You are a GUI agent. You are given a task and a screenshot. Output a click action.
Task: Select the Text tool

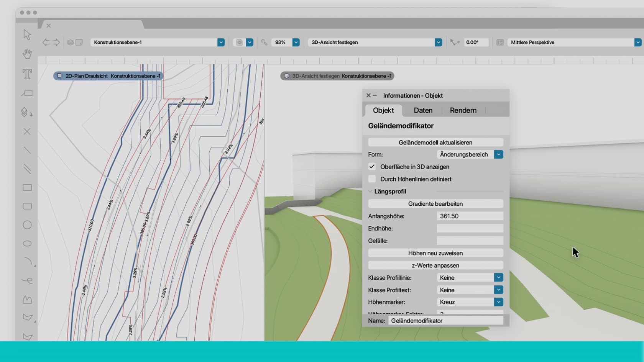(26, 75)
